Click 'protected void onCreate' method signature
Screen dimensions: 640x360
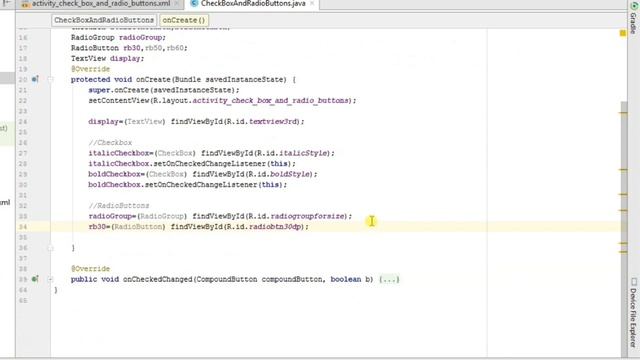click(x=183, y=79)
